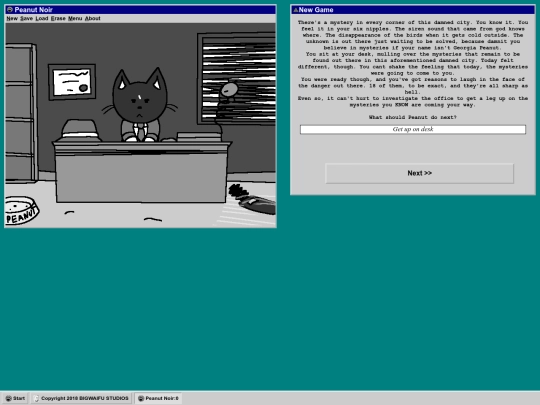This screenshot has height=405, width=540.
Task: Click the 'Get up on desk' input field
Action: [x=413, y=129]
